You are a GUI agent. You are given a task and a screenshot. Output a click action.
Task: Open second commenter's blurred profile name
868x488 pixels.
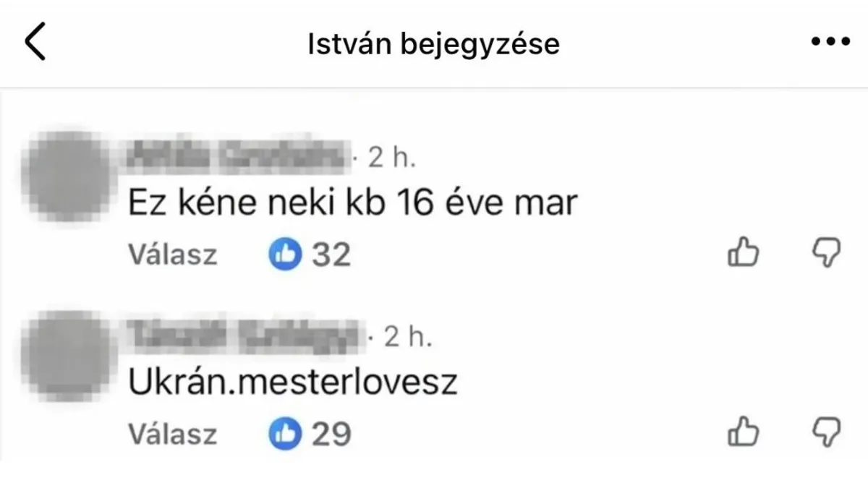pos(247,336)
